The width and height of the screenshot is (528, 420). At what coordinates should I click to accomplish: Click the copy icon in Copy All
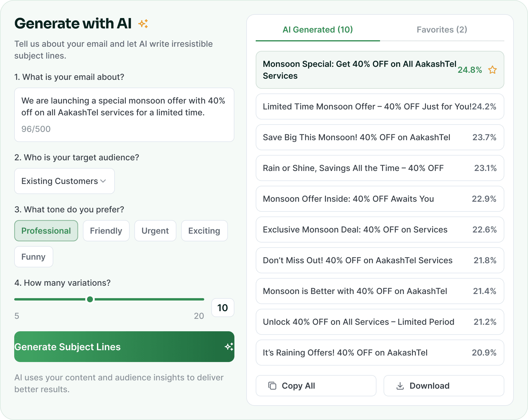point(272,386)
